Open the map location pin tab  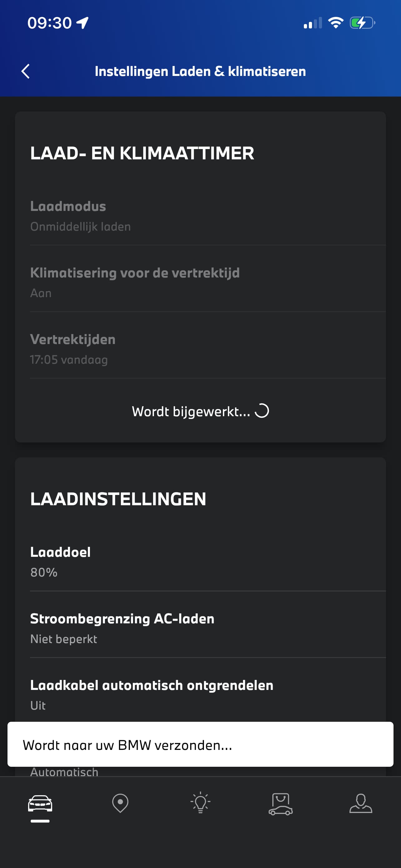[x=120, y=803]
